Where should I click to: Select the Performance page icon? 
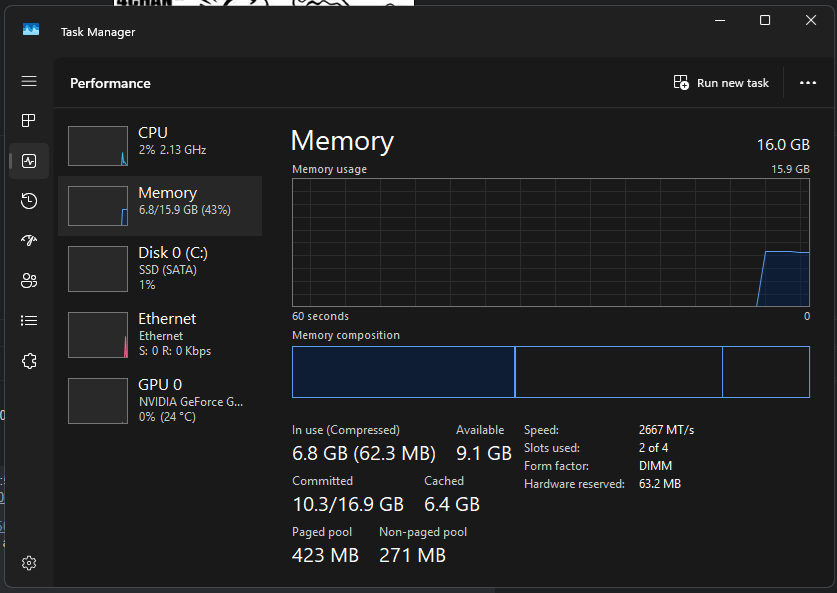(x=29, y=161)
